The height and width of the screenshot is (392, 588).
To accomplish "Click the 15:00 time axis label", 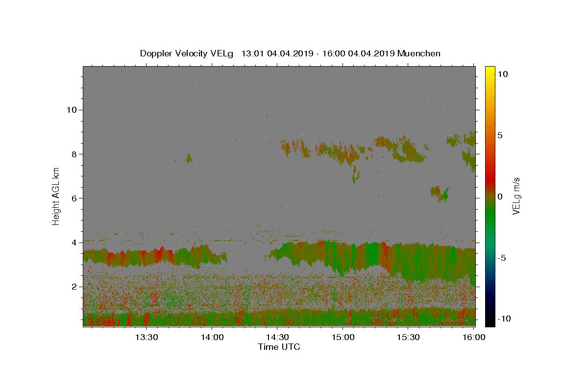I will [343, 337].
